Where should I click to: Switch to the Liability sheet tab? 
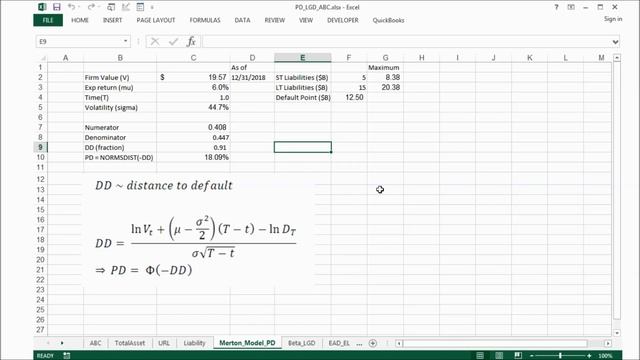point(194,343)
